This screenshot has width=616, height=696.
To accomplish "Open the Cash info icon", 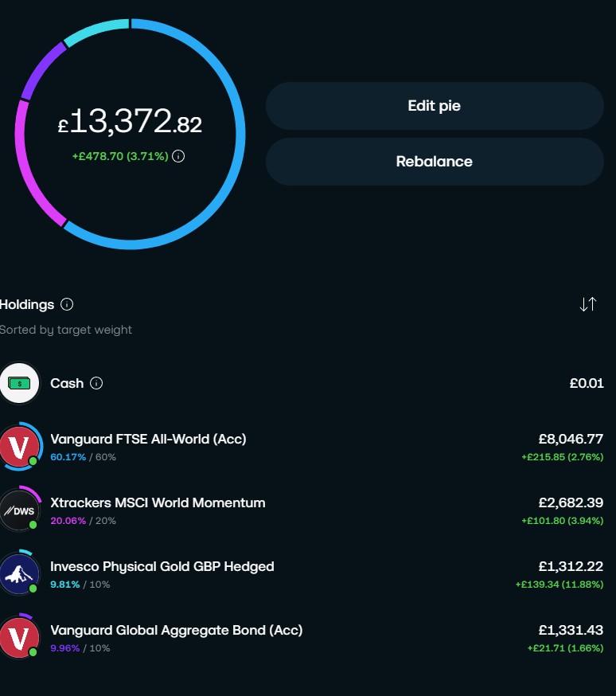I will point(96,383).
